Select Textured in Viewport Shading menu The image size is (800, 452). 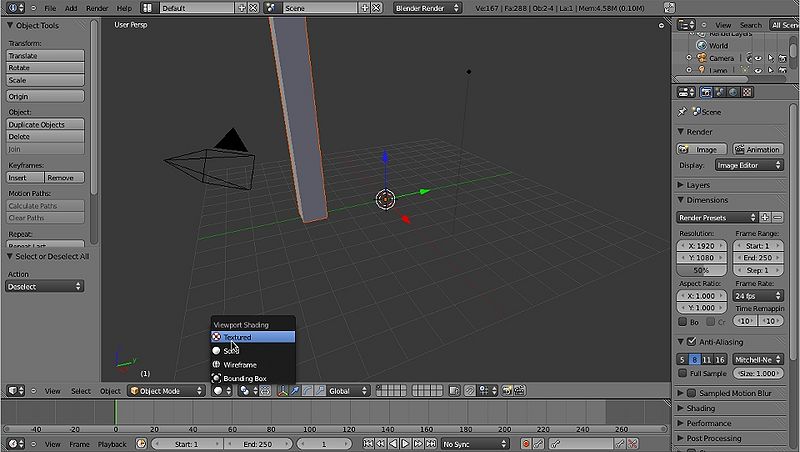(252, 337)
